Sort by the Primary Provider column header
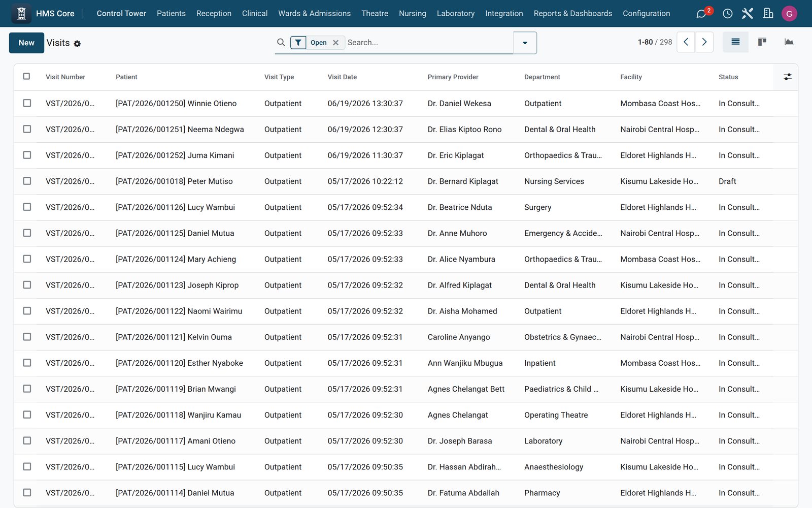Screen dimensions: 812x508 coord(453,77)
